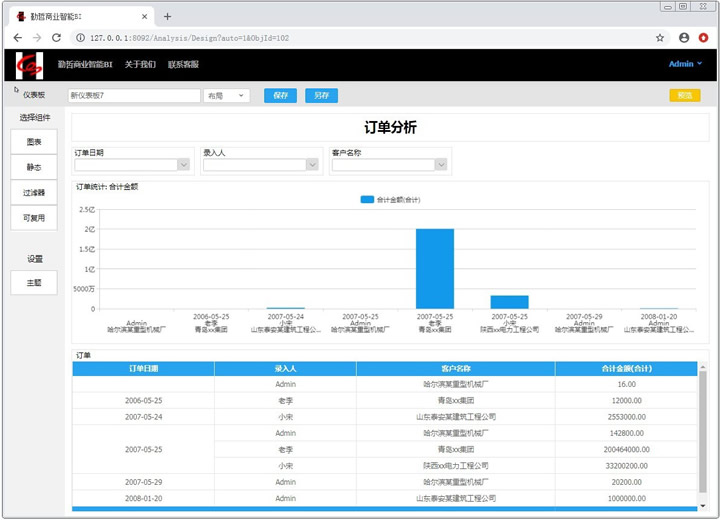Screen dimensions: 720x520
Task: Bookmark this page with the star icon
Action: point(660,37)
